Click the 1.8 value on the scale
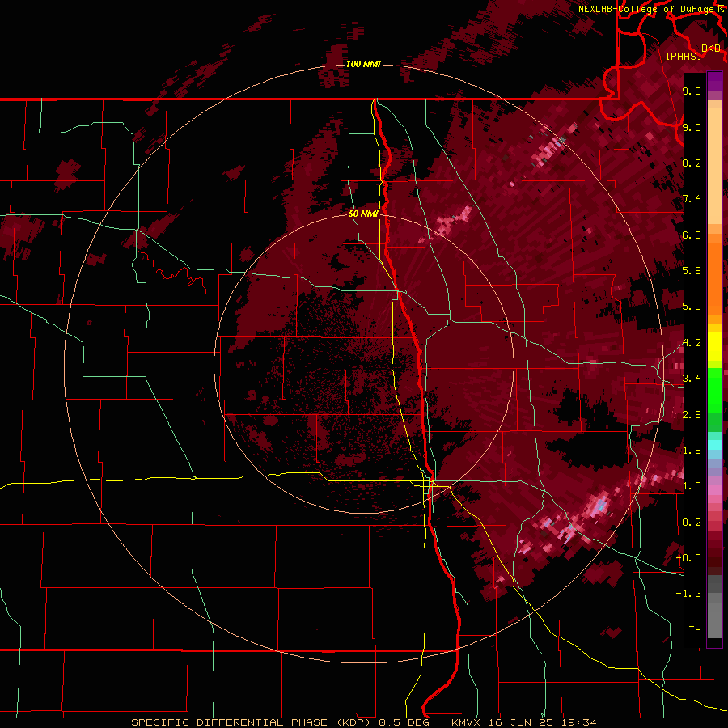728x728 pixels. pyautogui.click(x=692, y=451)
